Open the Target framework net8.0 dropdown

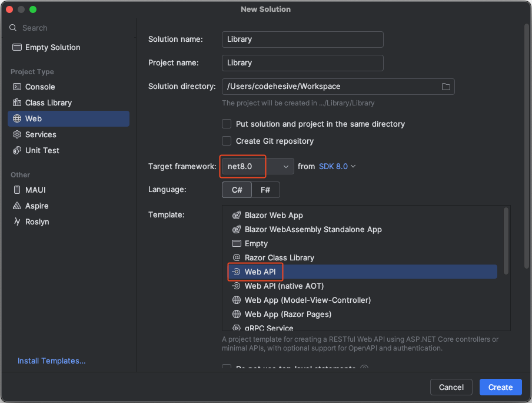[x=258, y=166]
